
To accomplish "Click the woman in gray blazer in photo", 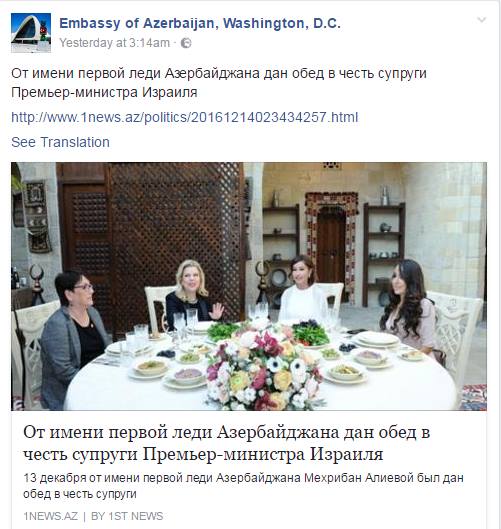I will (x=73, y=337).
